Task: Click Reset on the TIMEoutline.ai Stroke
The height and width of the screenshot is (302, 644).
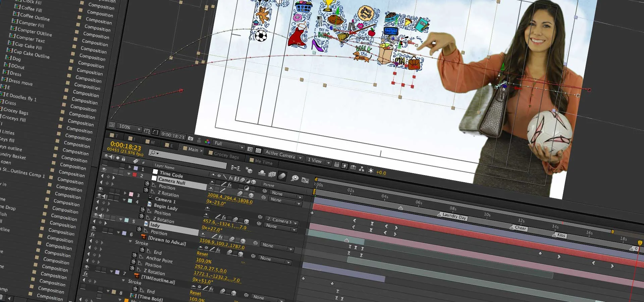Action: pos(195,293)
